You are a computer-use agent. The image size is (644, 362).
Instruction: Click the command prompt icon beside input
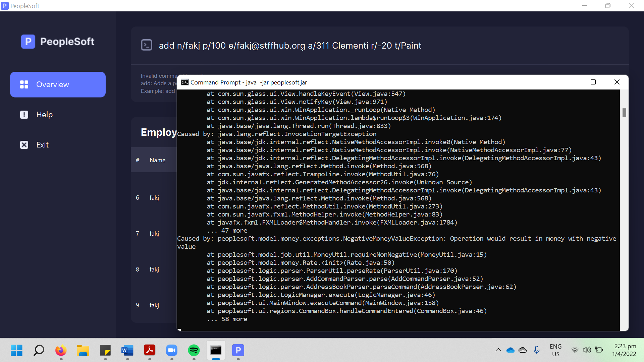click(147, 45)
